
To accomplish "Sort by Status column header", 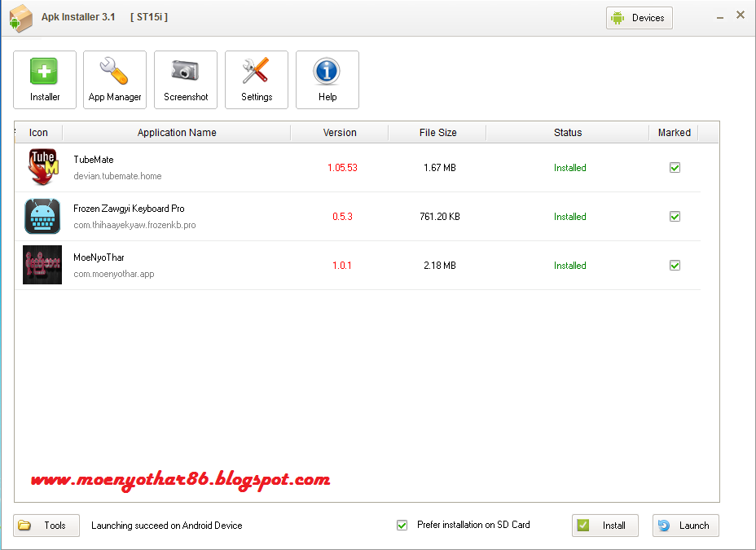I will tap(568, 133).
